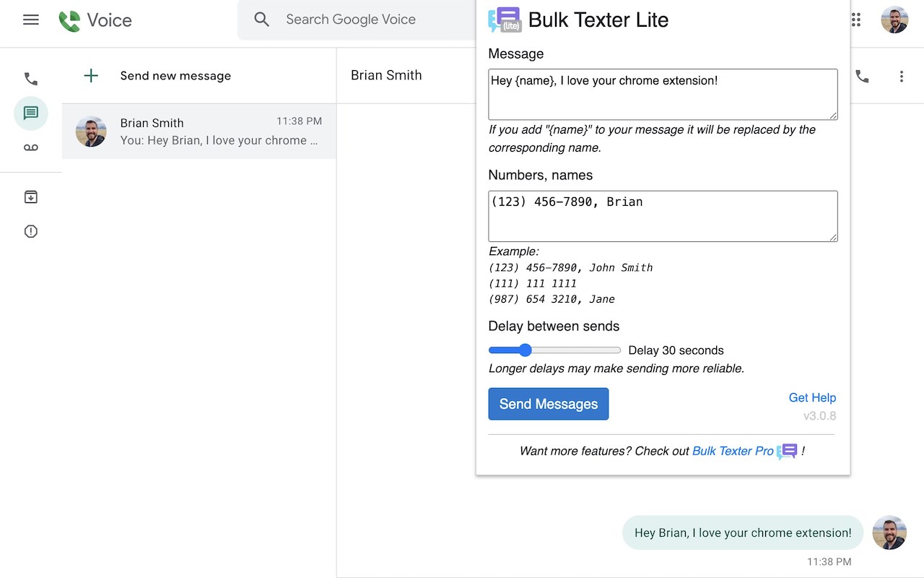Click the Bulk Texter Lite title
The image size is (924, 578).
point(598,20)
